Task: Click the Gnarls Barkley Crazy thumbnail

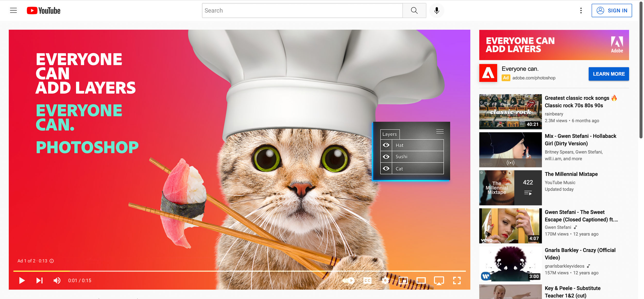Action: click(x=510, y=264)
